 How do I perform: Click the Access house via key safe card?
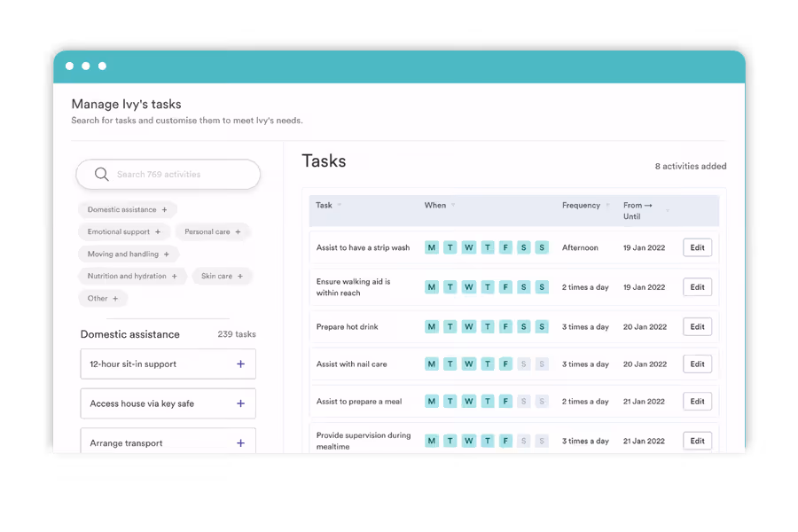[x=168, y=403]
